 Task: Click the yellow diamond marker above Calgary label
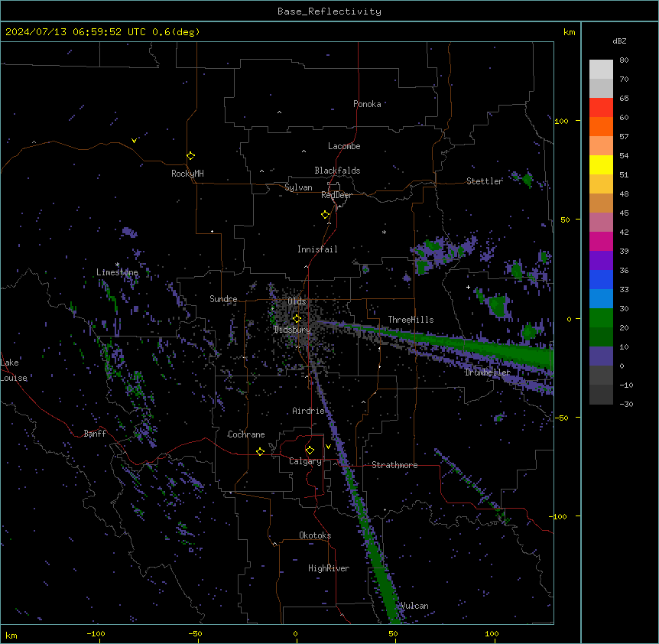[310, 450]
